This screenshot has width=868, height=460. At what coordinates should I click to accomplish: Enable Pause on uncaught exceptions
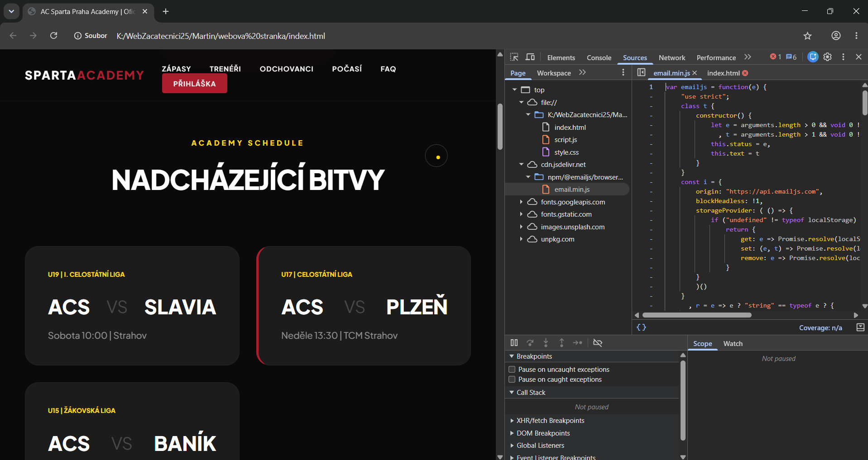click(512, 370)
